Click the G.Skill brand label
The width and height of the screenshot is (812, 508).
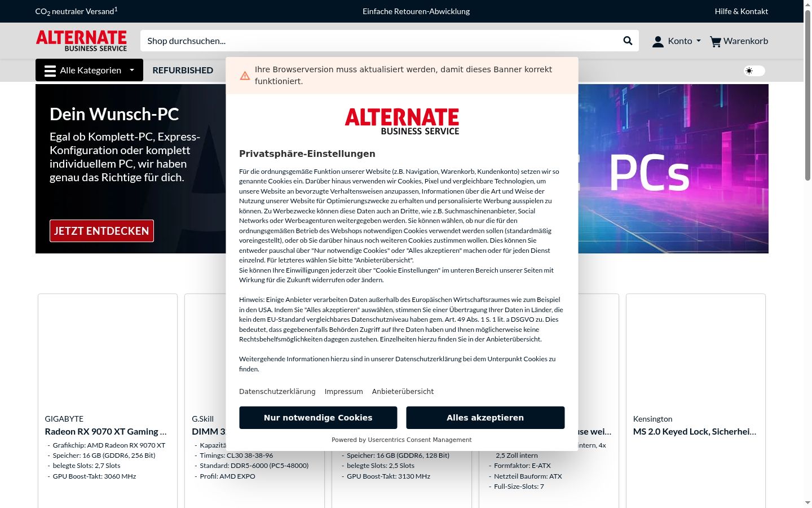pos(202,419)
